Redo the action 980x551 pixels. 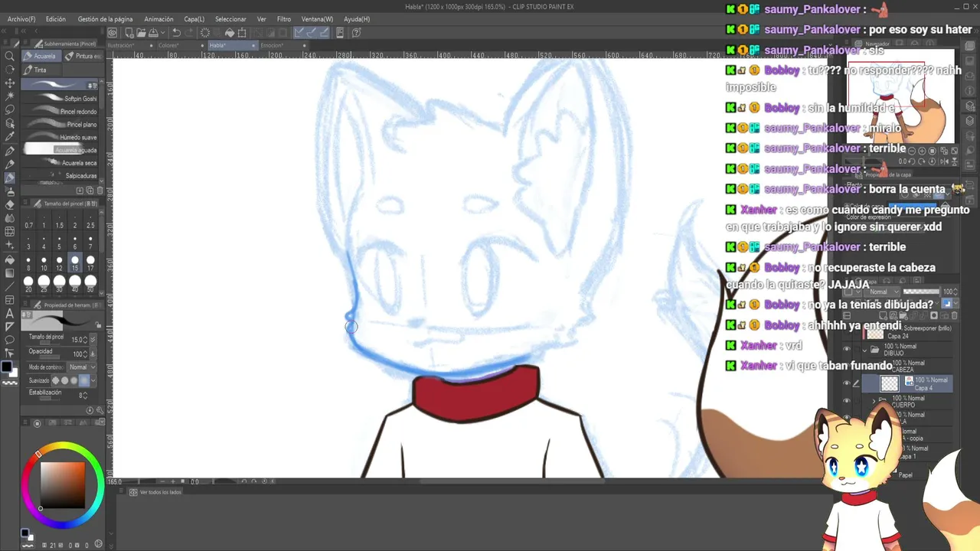coord(188,33)
